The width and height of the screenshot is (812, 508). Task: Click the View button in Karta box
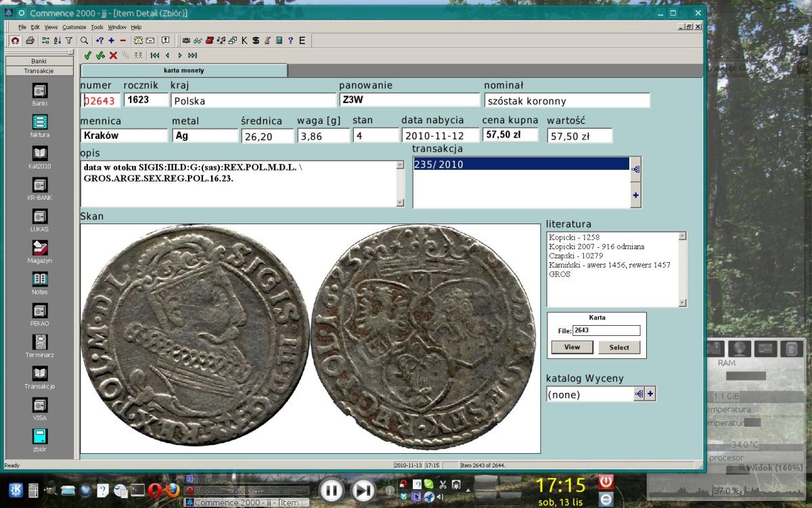(572, 347)
